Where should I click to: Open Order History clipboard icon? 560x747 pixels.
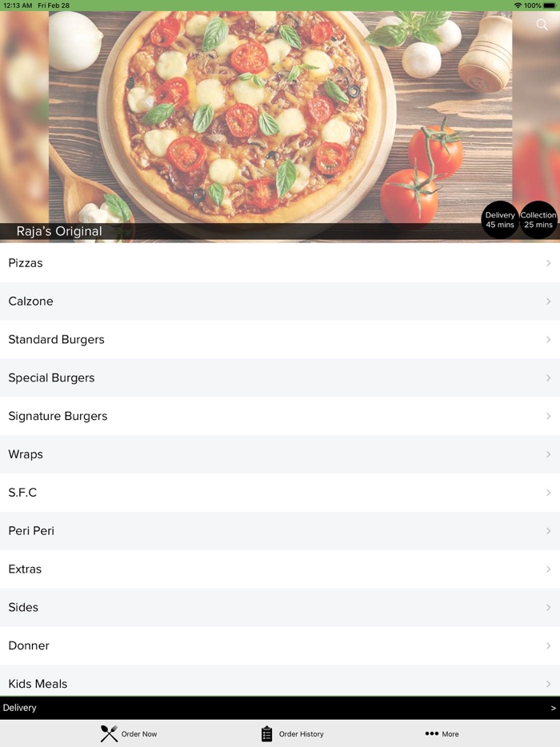point(267,733)
